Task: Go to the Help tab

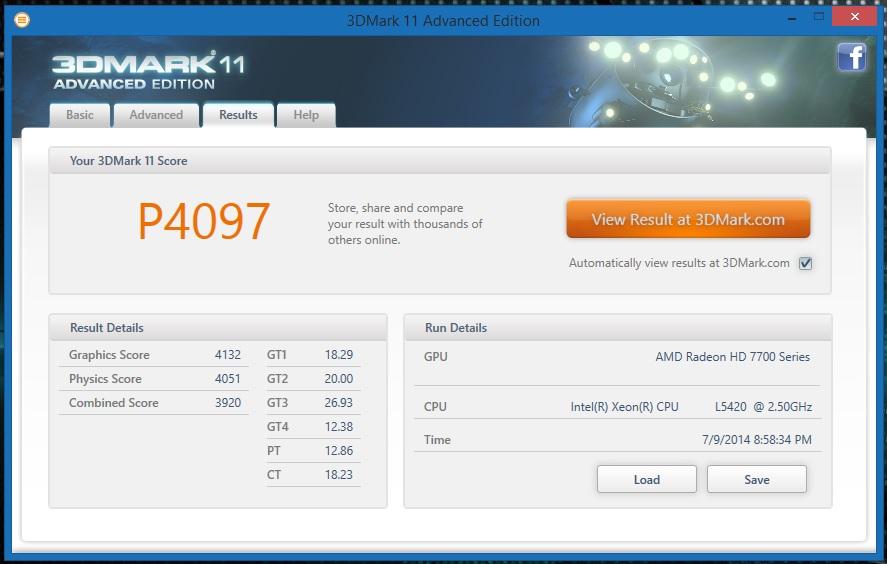Action: tap(306, 115)
